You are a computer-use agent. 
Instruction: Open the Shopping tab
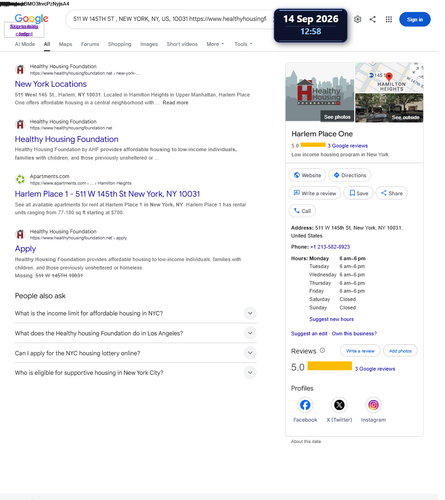point(119,44)
